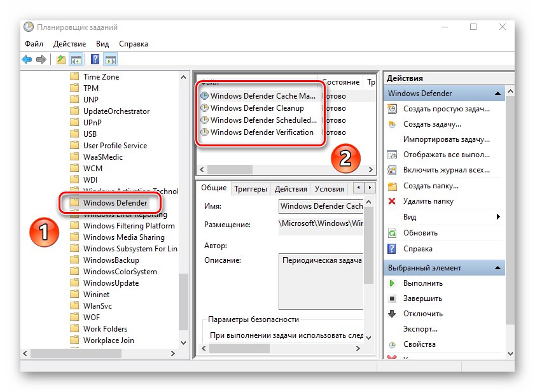Click the WindowsUpdate folder icon
Screen dimensions: 535x392
[74, 283]
